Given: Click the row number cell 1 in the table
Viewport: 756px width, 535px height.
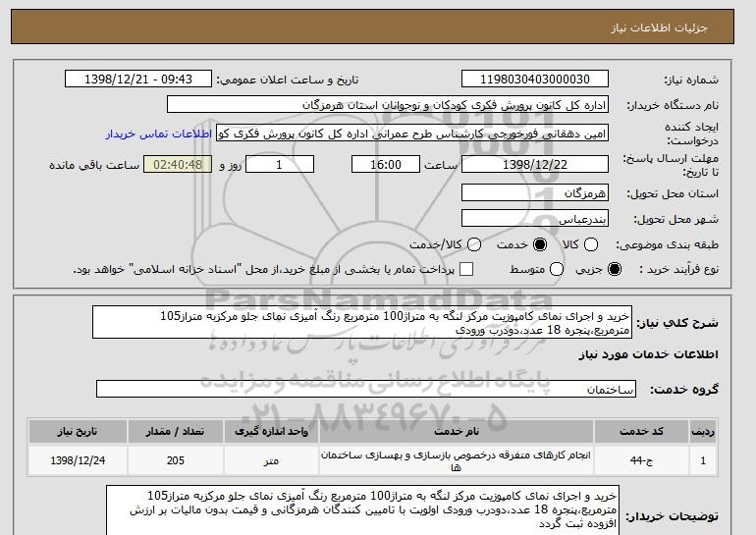Looking at the screenshot, I should [x=703, y=460].
